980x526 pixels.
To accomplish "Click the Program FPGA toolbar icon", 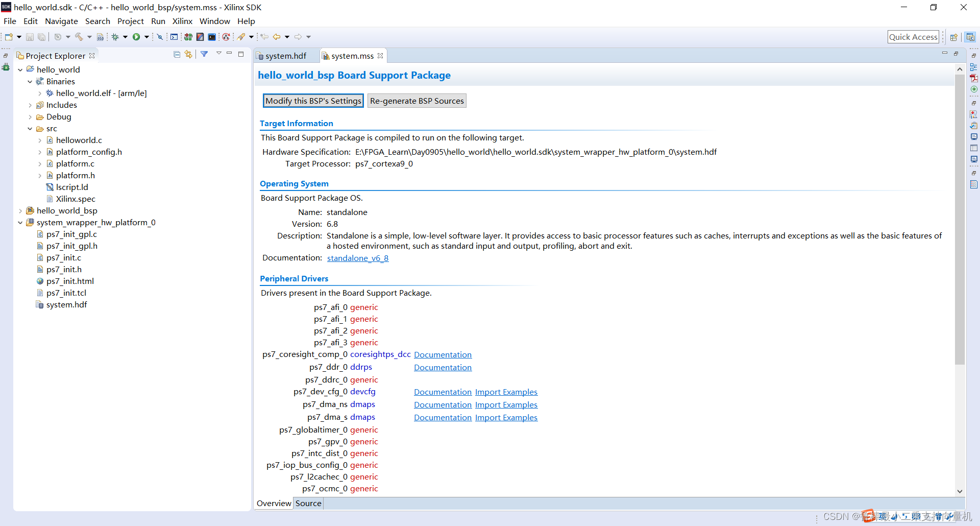I will pyautogui.click(x=188, y=37).
